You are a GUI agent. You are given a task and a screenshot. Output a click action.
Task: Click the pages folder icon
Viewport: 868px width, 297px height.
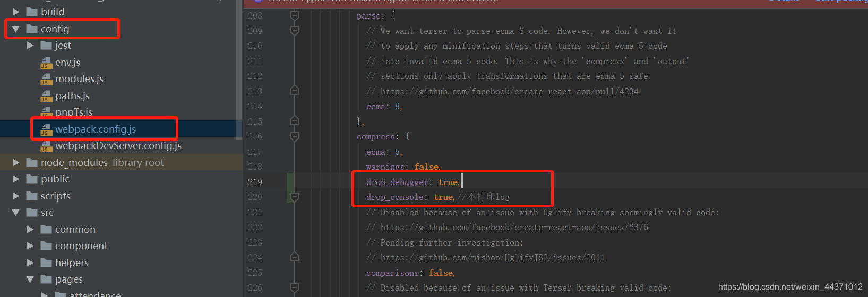[46, 279]
